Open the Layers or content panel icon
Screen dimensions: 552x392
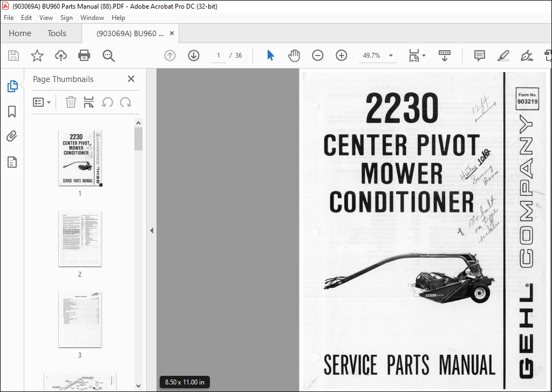[x=12, y=162]
